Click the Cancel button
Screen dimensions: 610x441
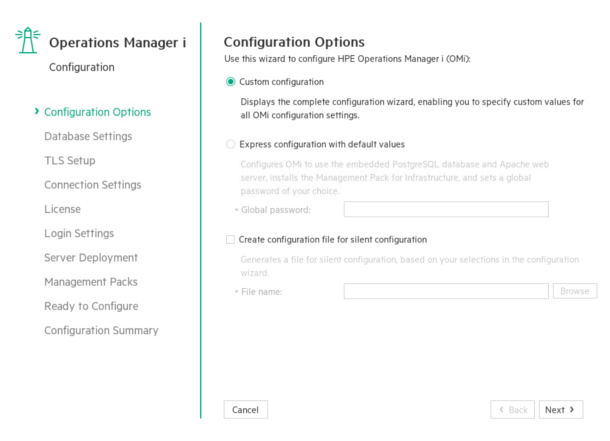[x=245, y=410]
